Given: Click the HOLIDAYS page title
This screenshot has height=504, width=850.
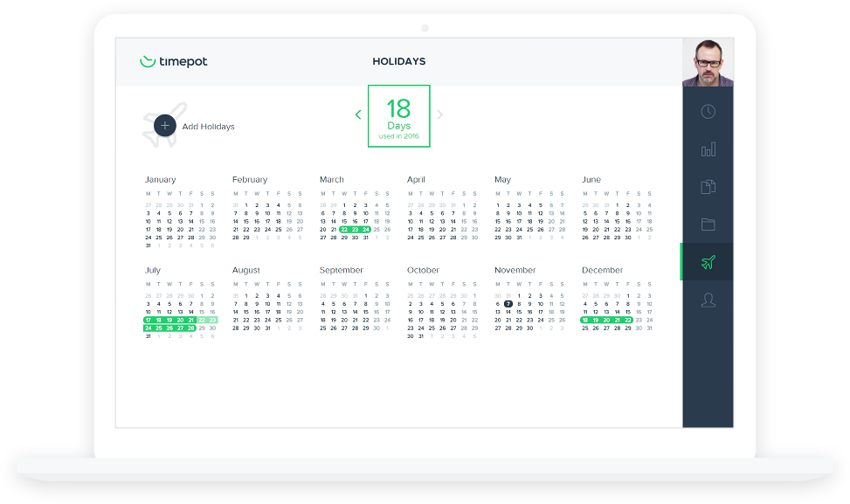Looking at the screenshot, I should (399, 61).
